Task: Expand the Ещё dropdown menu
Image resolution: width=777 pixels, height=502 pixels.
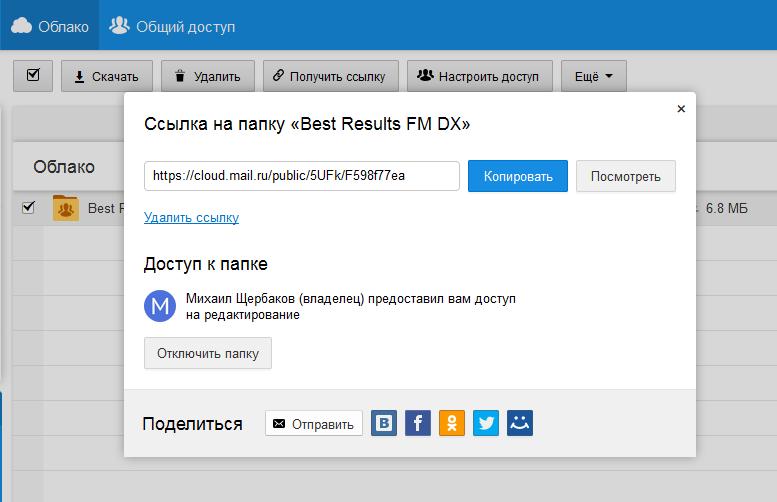Action: tap(593, 76)
